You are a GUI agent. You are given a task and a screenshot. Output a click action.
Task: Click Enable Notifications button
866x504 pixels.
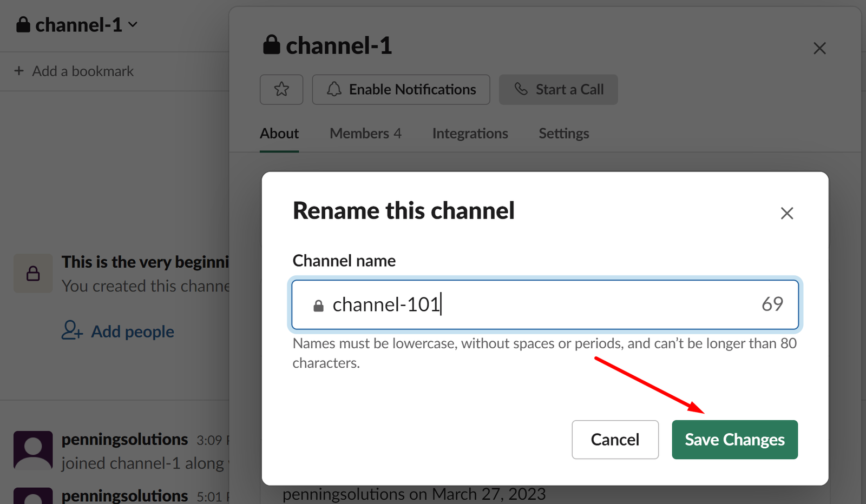(x=401, y=89)
